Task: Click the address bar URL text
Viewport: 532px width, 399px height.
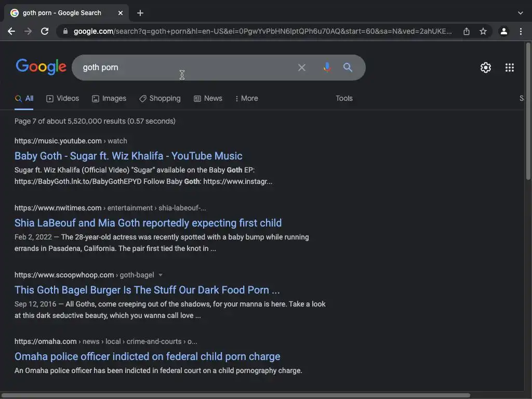Action: point(262,31)
